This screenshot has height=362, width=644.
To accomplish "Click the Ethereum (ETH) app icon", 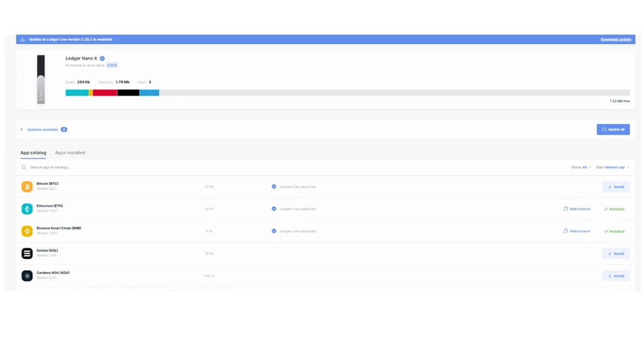I will [27, 209].
